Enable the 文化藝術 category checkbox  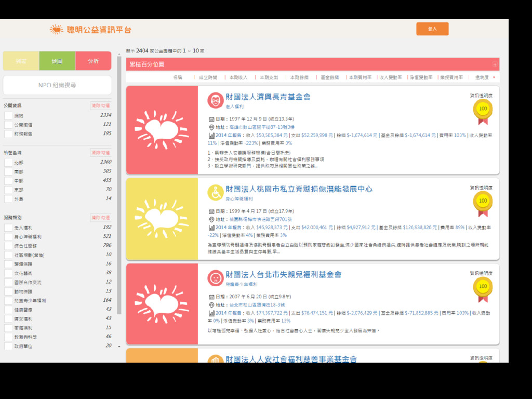click(x=8, y=273)
